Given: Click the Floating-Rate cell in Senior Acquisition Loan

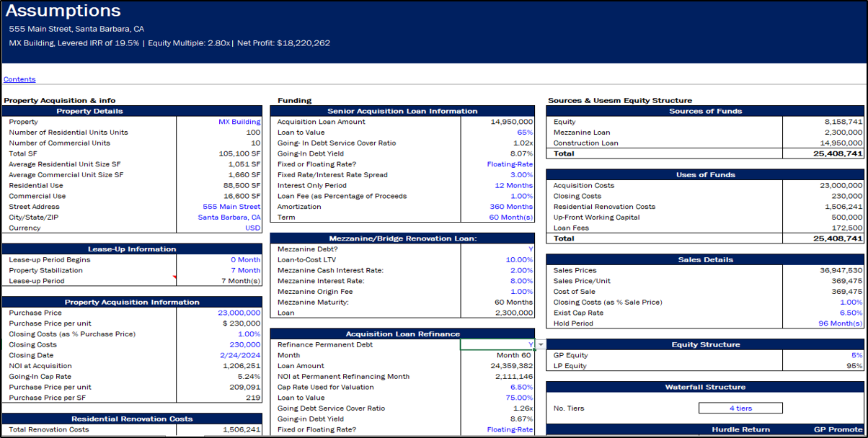Looking at the screenshot, I should pos(497,164).
